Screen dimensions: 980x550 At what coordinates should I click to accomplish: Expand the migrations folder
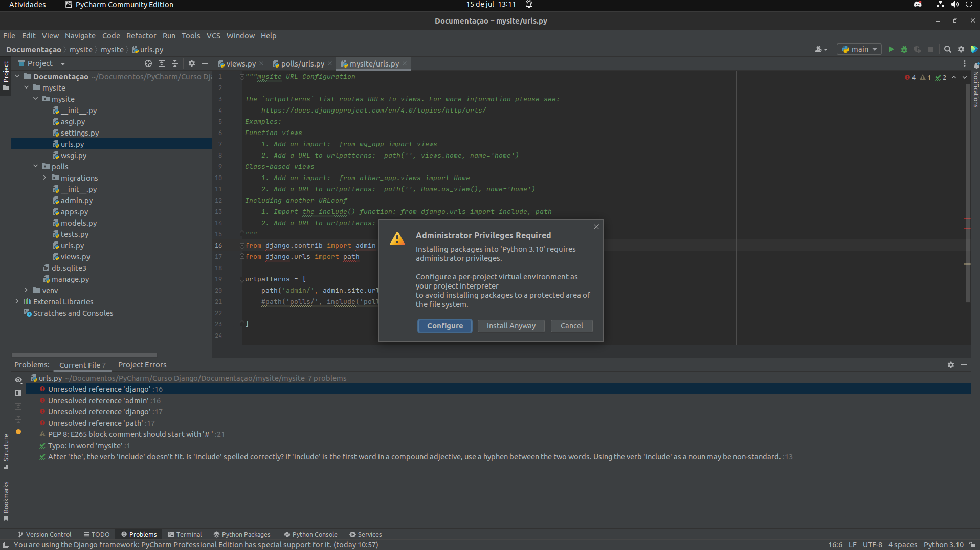(45, 178)
